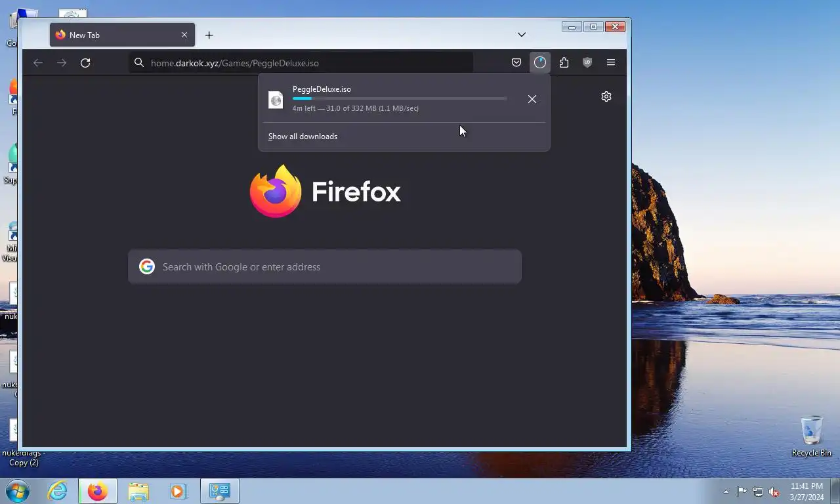The image size is (840, 504).
Task: Cancel the PeggleDeluxe.iso download
Action: click(532, 99)
